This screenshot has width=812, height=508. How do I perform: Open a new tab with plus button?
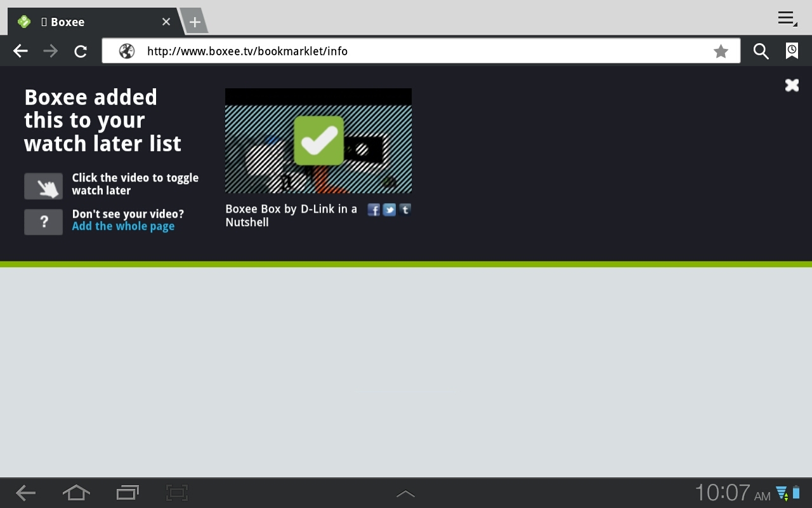pos(195,22)
